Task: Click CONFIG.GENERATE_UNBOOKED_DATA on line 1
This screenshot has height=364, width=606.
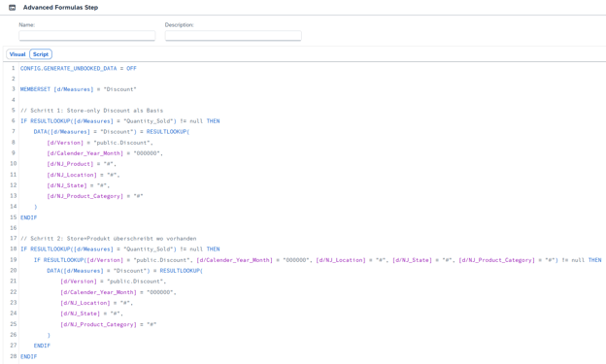Action: tap(68, 68)
